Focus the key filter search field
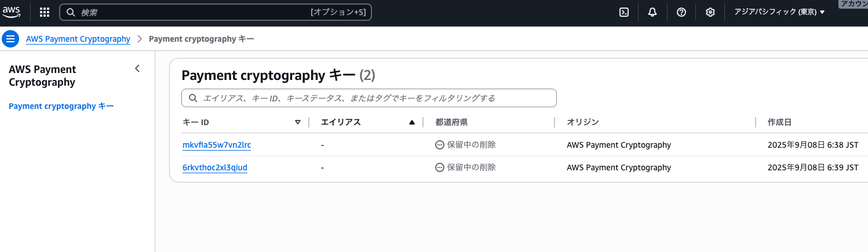 click(369, 98)
